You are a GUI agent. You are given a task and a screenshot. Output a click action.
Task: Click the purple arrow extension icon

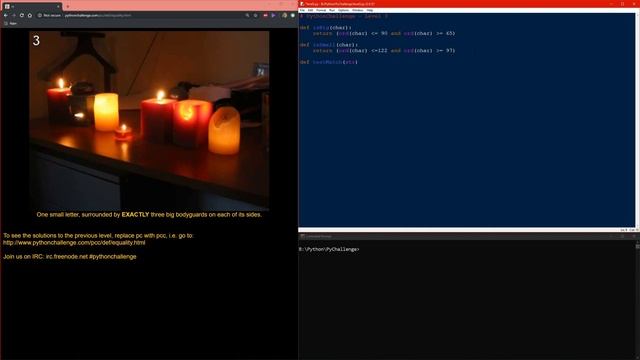point(273,15)
